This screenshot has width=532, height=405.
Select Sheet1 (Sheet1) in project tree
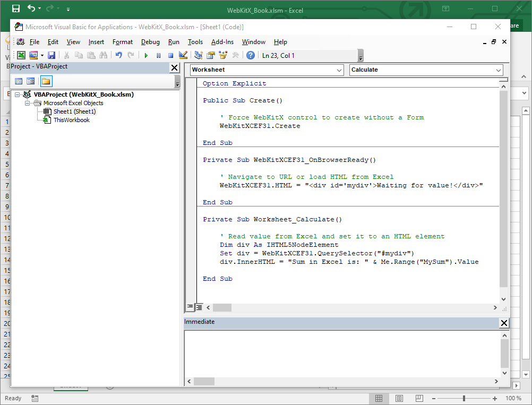pos(75,111)
